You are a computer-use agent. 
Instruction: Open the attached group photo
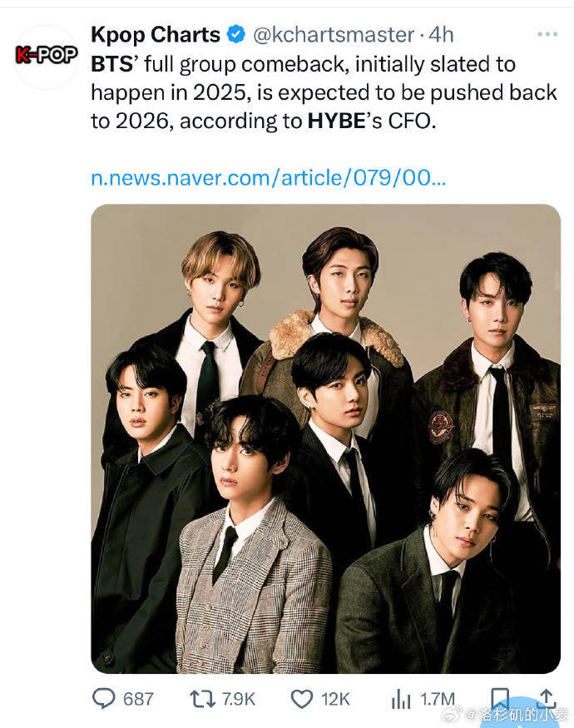[325, 438]
